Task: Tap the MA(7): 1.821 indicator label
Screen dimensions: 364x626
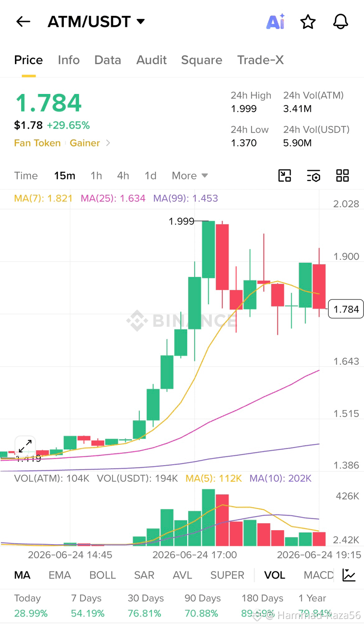Action: pos(44,198)
